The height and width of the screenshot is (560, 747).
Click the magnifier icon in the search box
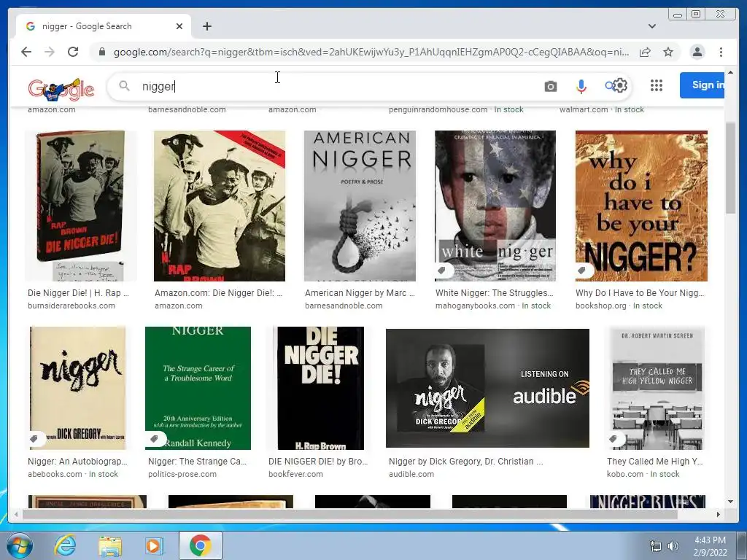(124, 86)
